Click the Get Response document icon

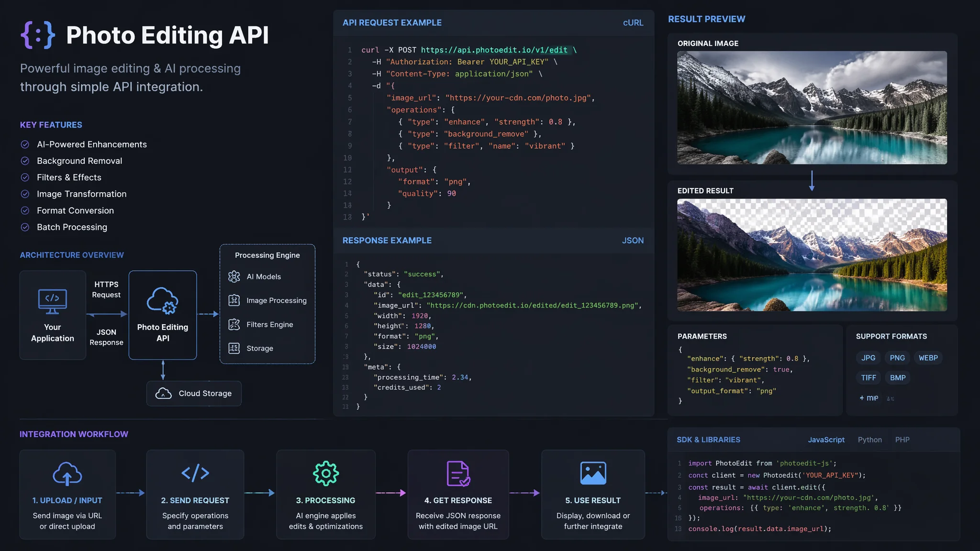(x=458, y=474)
